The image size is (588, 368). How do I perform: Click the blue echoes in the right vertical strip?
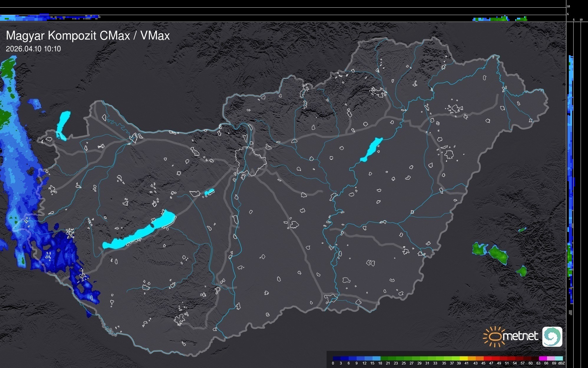click(x=571, y=148)
